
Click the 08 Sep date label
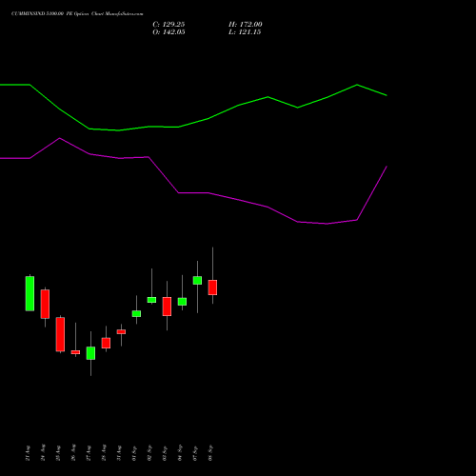210,453
